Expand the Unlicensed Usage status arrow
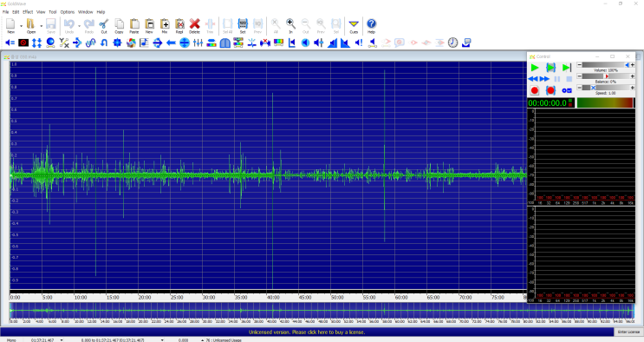644x342 pixels. tap(202, 340)
